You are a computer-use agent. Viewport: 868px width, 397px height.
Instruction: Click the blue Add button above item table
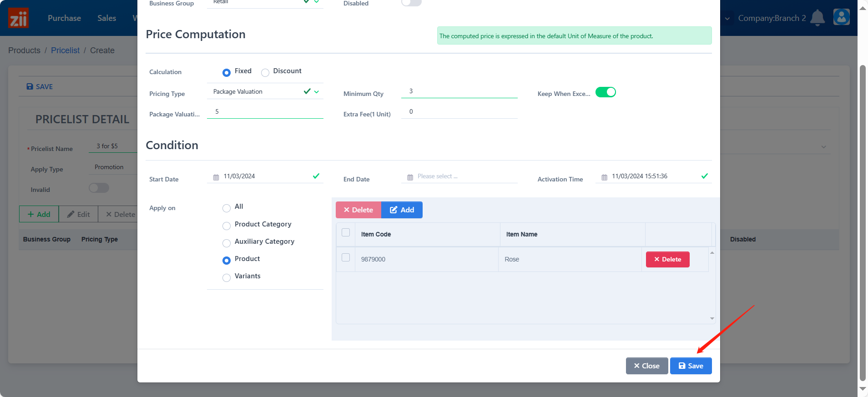coord(402,210)
